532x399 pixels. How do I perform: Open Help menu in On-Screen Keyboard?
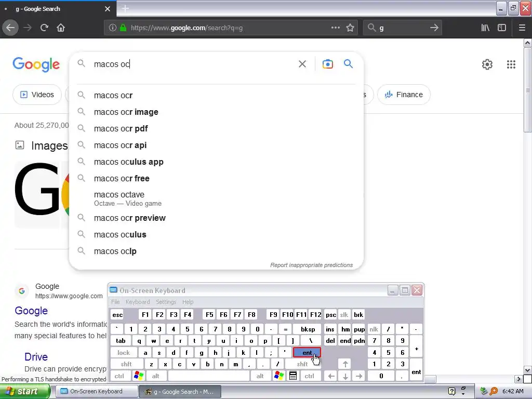pos(188,302)
